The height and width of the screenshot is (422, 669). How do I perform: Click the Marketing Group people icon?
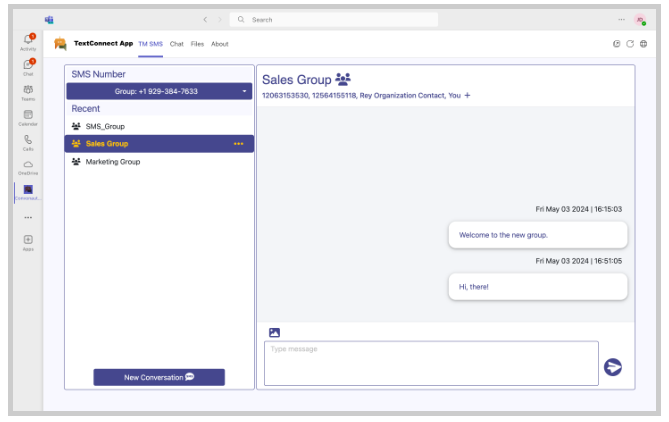click(x=76, y=162)
